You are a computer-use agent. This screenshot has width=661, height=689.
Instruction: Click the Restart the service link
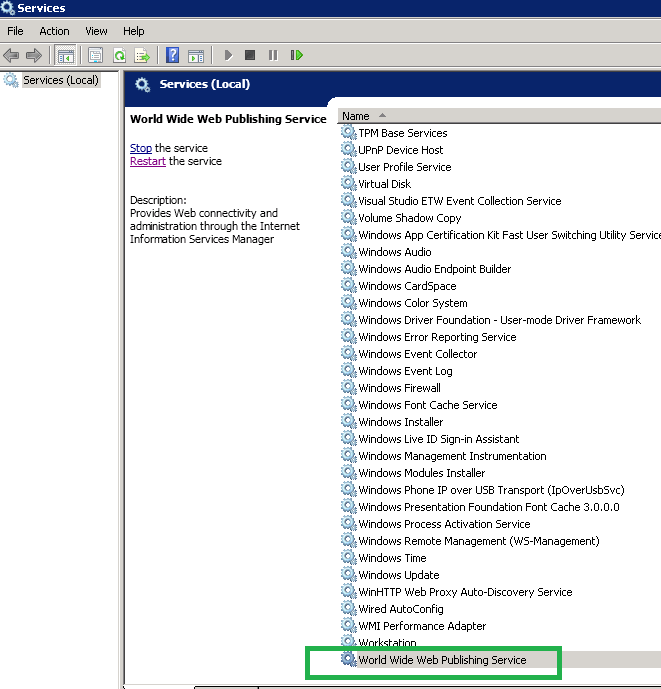pos(148,161)
